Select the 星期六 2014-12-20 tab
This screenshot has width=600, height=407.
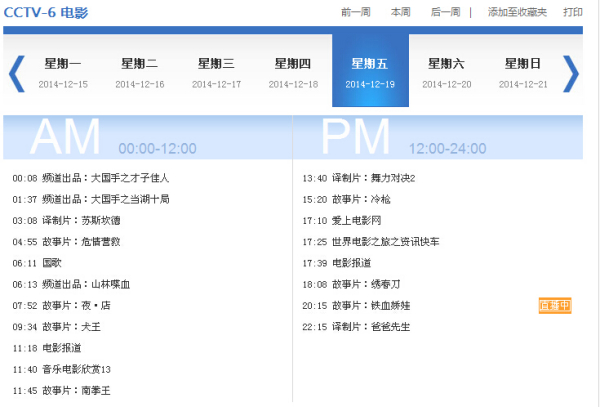click(447, 73)
